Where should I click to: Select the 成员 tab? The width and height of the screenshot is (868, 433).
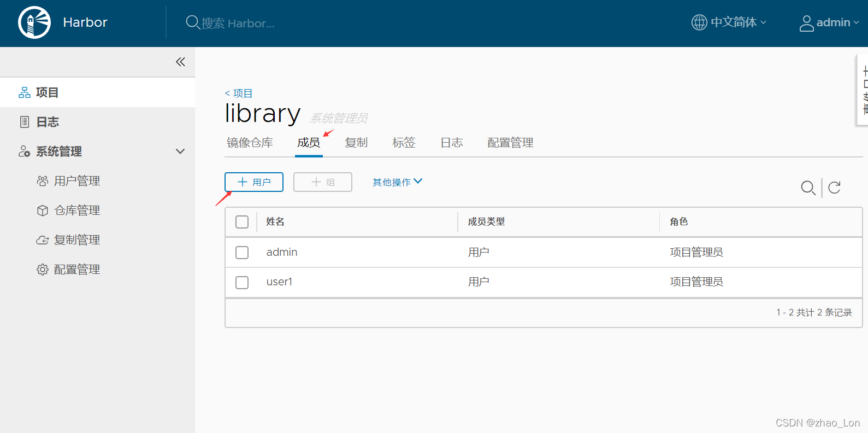309,143
